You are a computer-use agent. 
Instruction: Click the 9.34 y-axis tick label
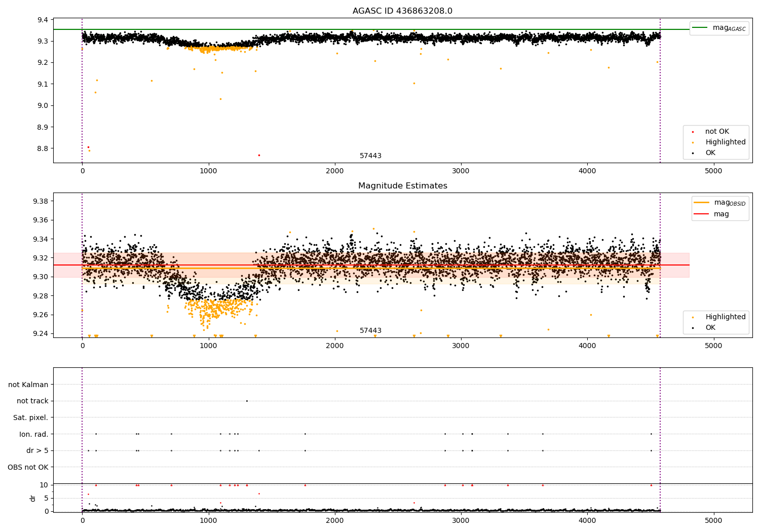pyautogui.click(x=41, y=239)
